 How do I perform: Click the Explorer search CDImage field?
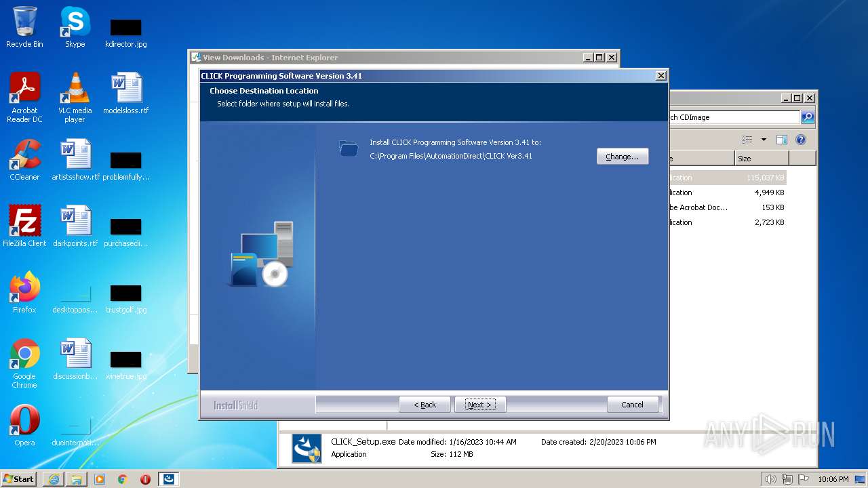click(x=734, y=117)
